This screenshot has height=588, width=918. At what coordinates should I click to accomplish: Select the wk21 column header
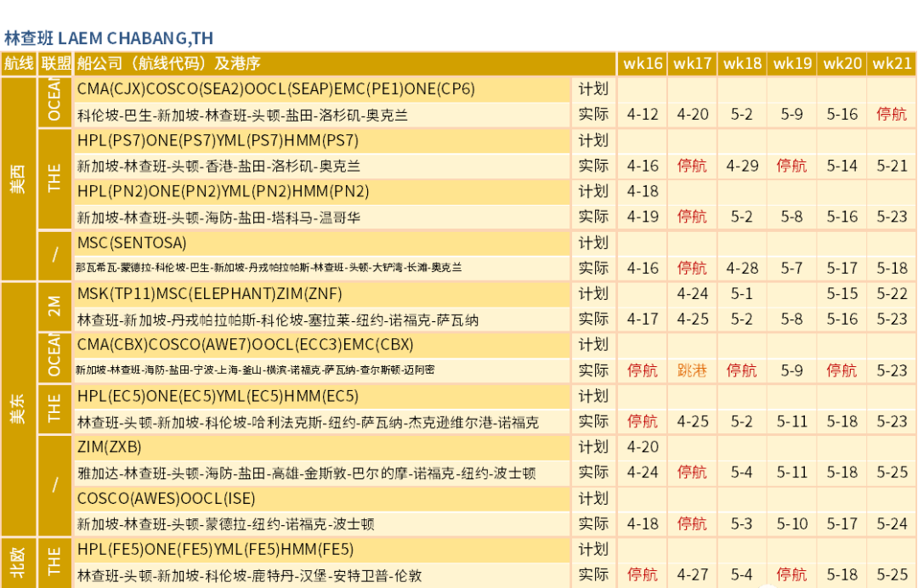point(892,64)
